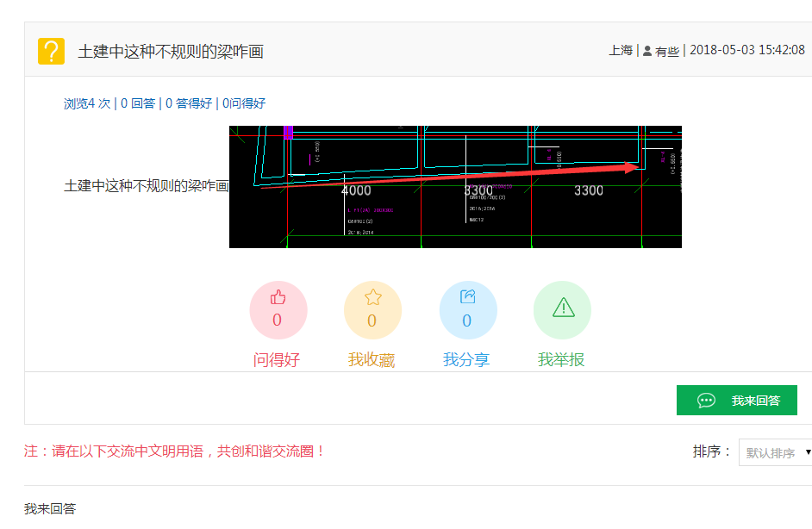
Task: Click the 我举报 label under warning icon
Action: point(561,360)
